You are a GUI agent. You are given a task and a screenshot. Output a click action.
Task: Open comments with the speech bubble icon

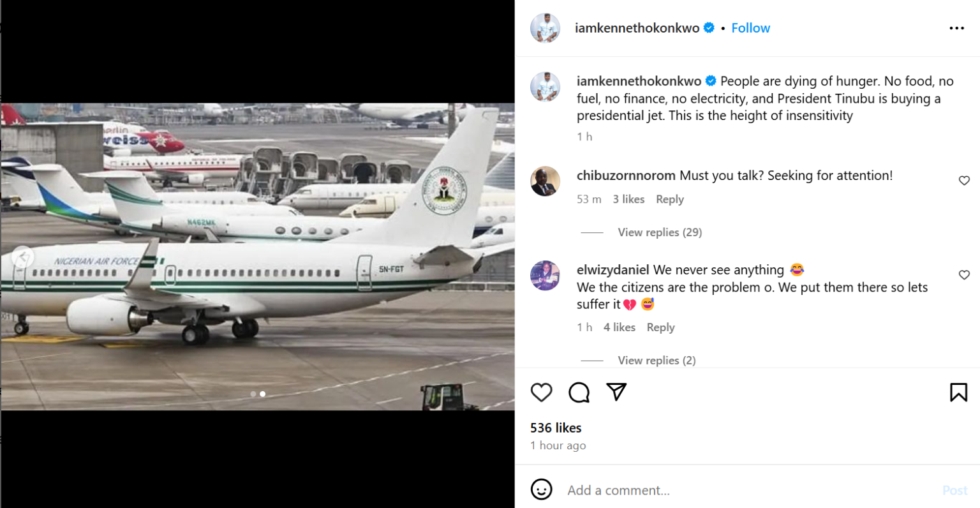click(x=579, y=392)
